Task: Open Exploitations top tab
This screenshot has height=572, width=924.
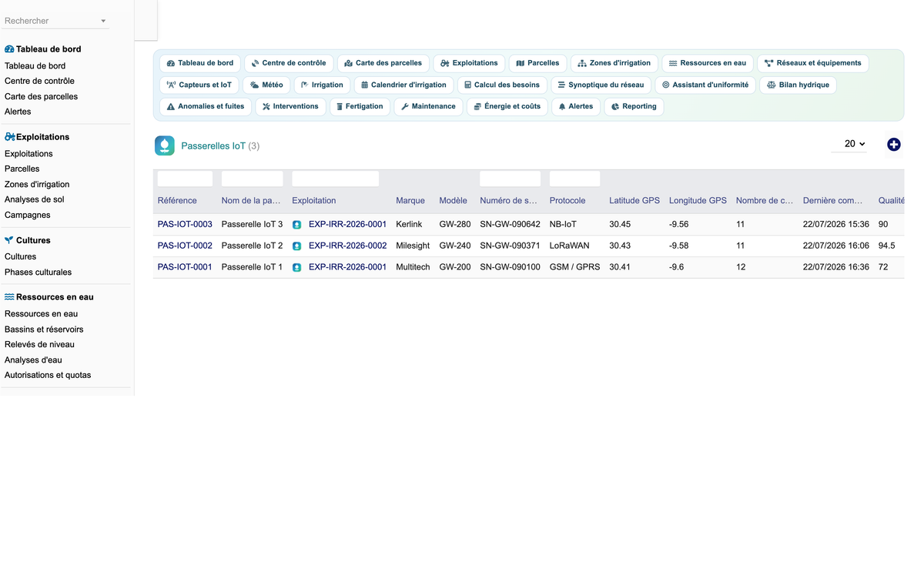Action: [x=469, y=63]
